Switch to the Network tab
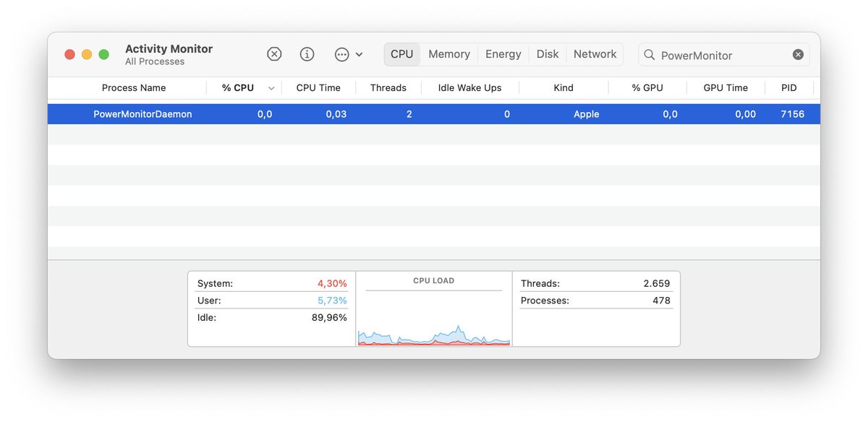This screenshot has width=868, height=422. click(595, 54)
